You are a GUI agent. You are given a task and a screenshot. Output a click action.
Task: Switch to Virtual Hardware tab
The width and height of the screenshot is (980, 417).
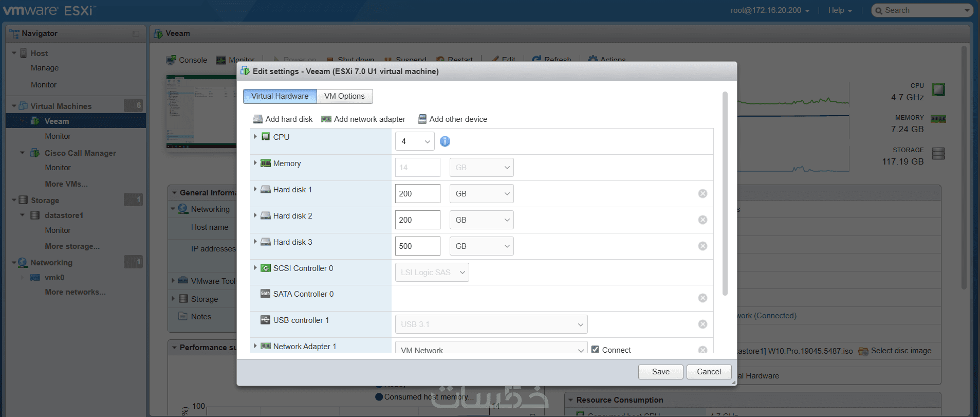280,96
